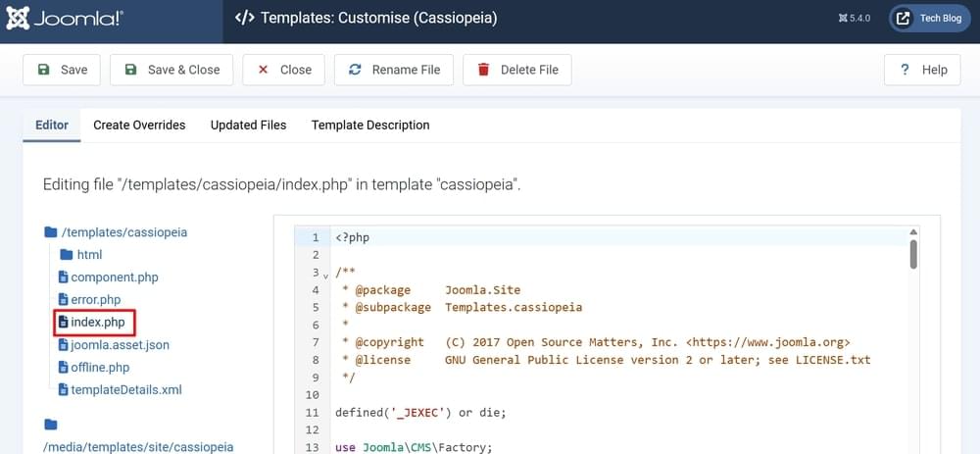The width and height of the screenshot is (980, 454).
Task: Click the file icon beside offline.php
Action: click(x=63, y=367)
